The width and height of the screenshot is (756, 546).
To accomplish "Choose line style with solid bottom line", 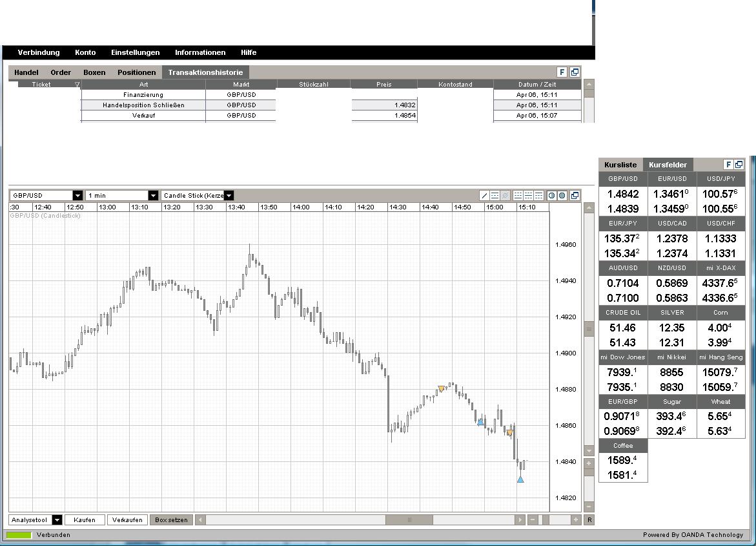I will [x=518, y=196].
